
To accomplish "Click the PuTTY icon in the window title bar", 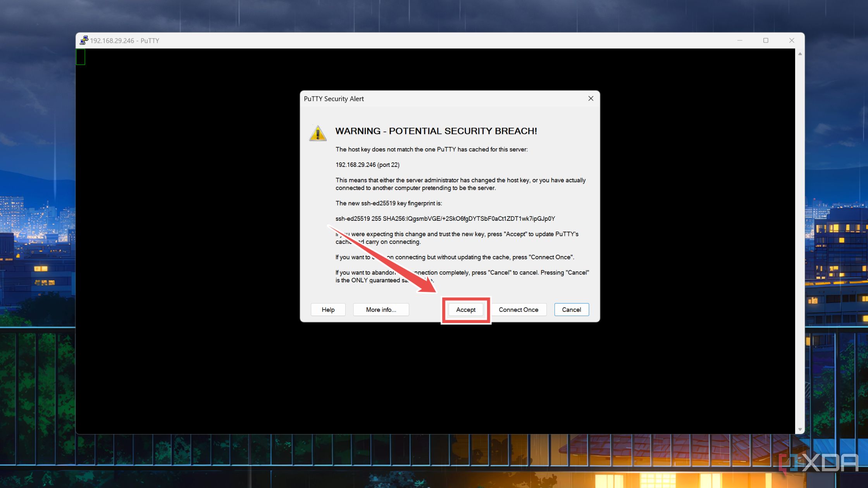I will [84, 40].
